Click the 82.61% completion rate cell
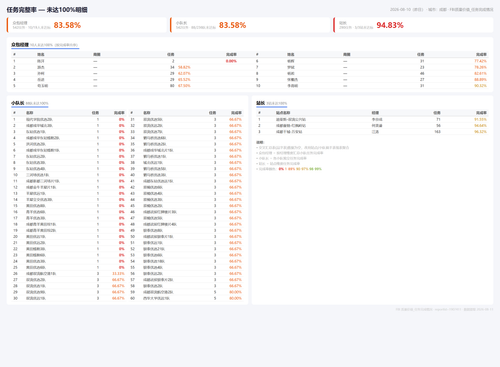Screen dimensions: 500x367 (480, 73)
